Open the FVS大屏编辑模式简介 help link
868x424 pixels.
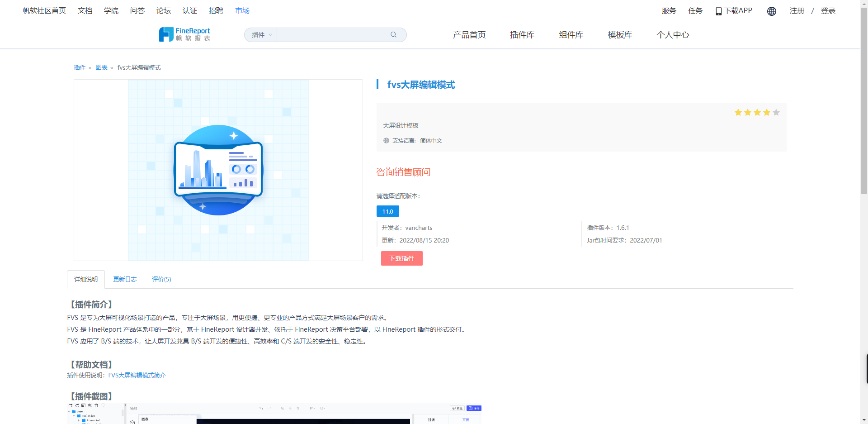(137, 375)
